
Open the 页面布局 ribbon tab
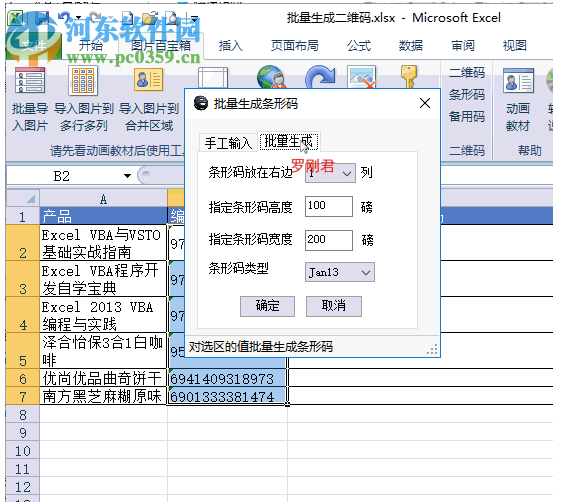[295, 46]
